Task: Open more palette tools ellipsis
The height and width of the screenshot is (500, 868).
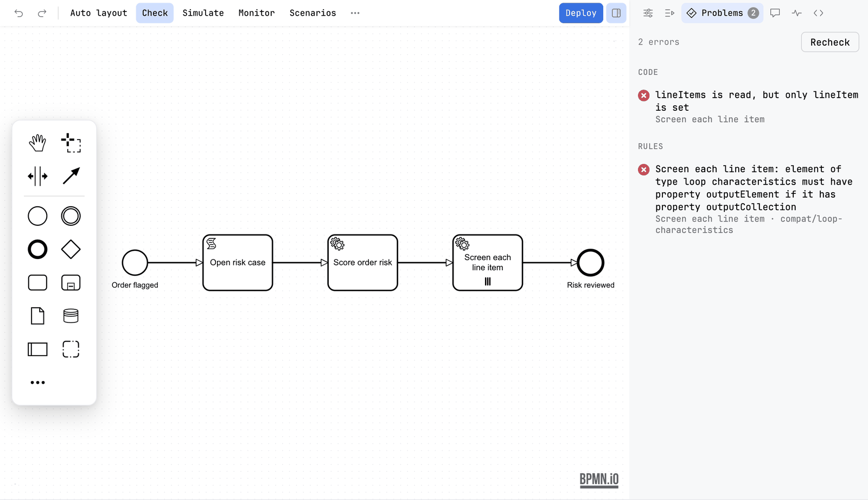Action: 37,383
